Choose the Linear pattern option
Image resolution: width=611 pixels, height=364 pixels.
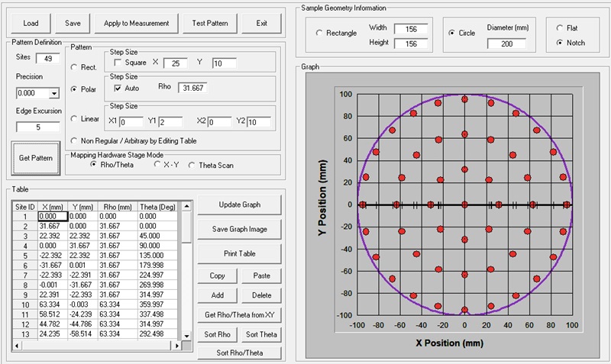click(x=74, y=119)
